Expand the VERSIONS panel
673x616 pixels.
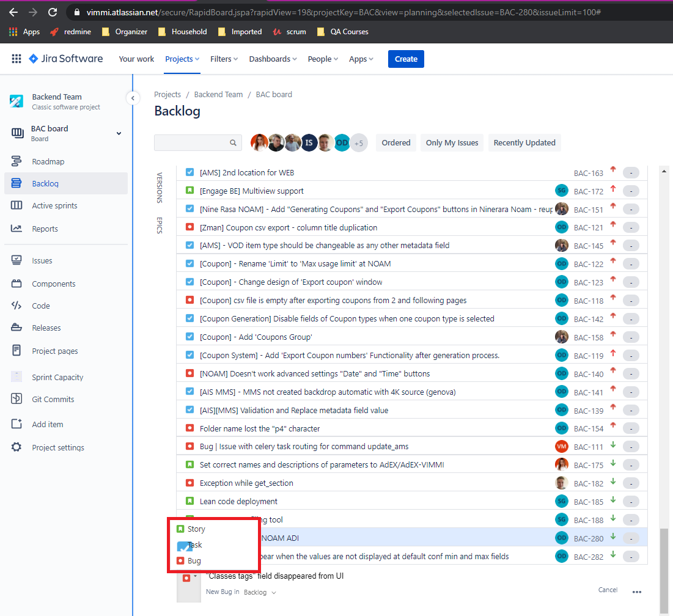pos(160,188)
